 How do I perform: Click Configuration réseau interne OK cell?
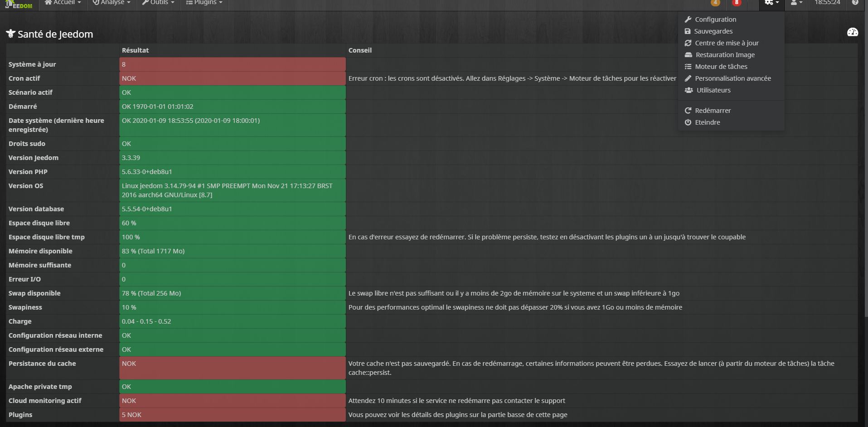coord(233,335)
